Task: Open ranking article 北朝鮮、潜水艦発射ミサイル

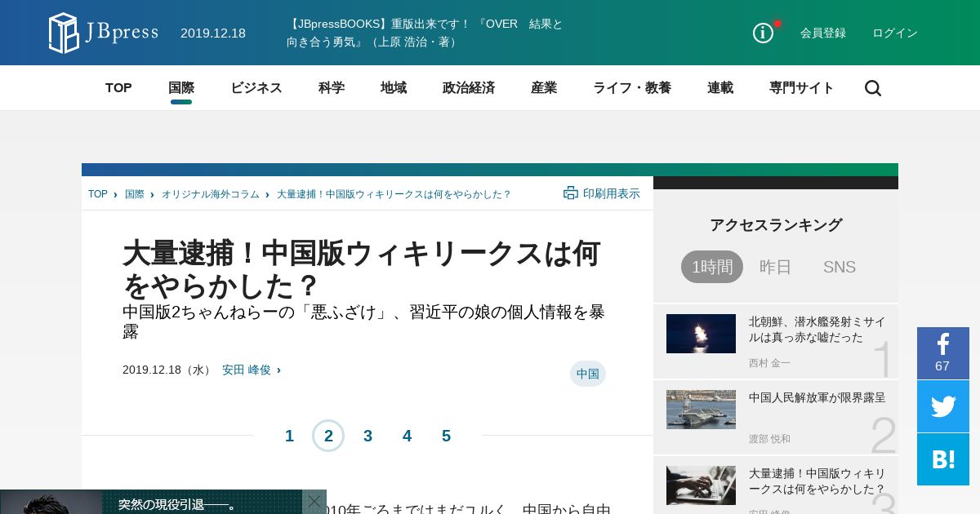Action: click(x=817, y=329)
